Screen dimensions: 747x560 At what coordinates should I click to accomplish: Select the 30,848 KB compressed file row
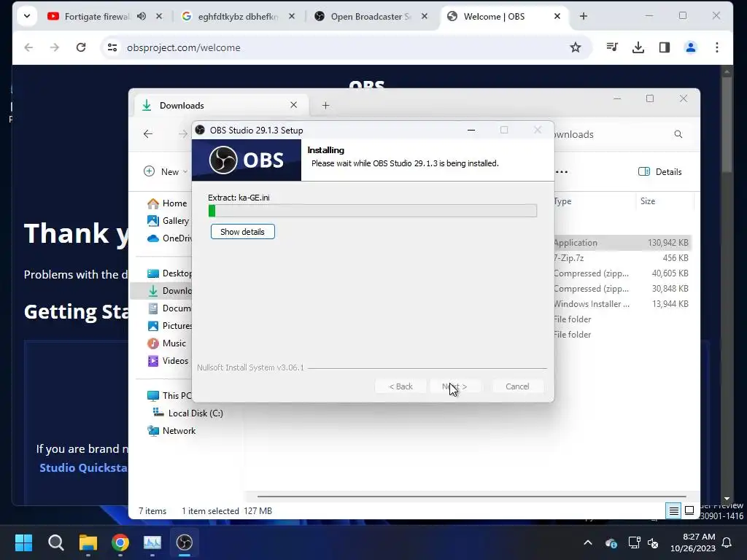622,289
